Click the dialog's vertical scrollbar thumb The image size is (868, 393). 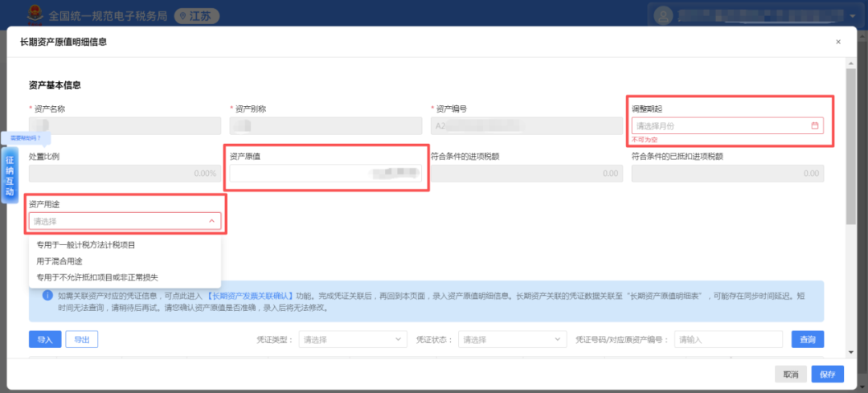click(851, 147)
